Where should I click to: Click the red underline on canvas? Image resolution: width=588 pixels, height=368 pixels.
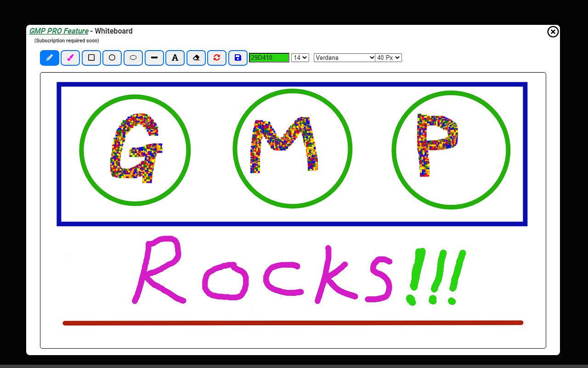[x=293, y=323]
